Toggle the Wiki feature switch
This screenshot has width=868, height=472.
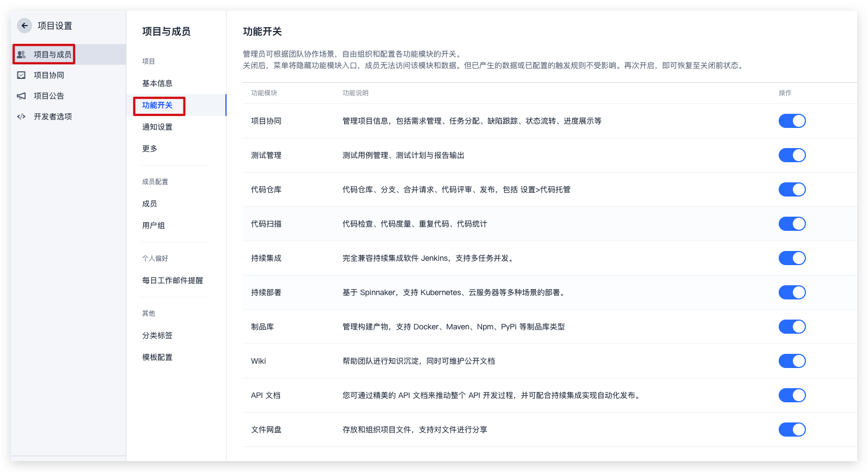coord(792,361)
